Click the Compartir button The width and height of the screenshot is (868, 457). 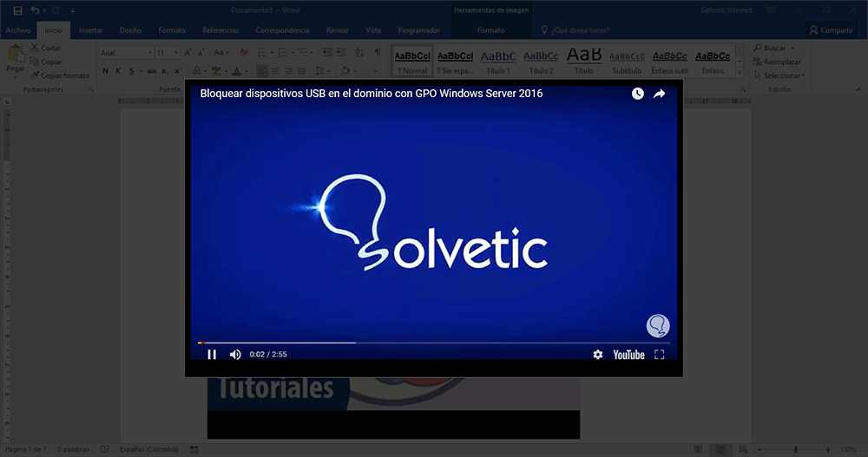coord(832,30)
